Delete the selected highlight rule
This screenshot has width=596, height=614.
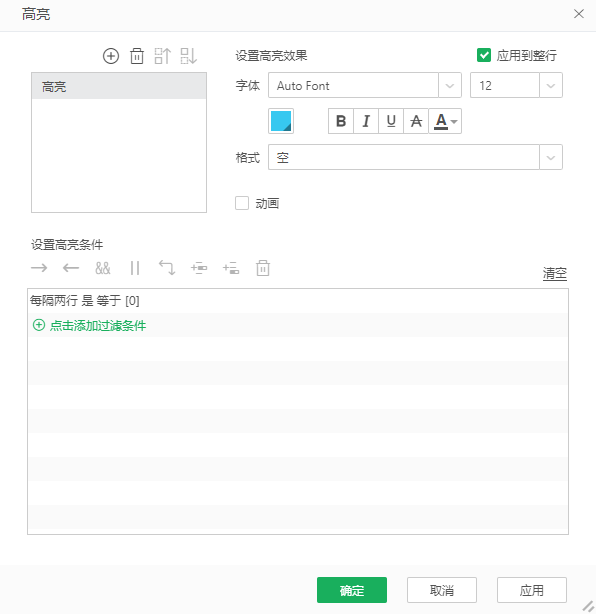(137, 56)
